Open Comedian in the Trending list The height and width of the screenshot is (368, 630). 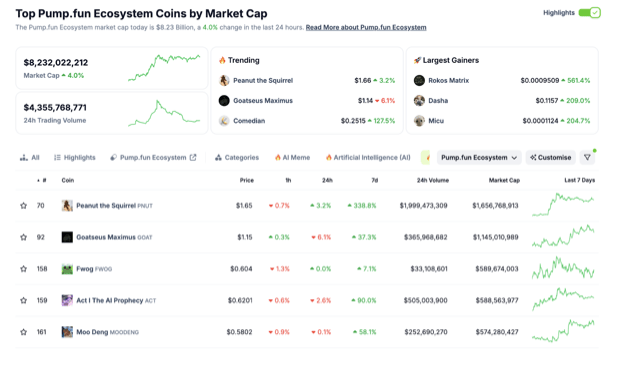[249, 121]
